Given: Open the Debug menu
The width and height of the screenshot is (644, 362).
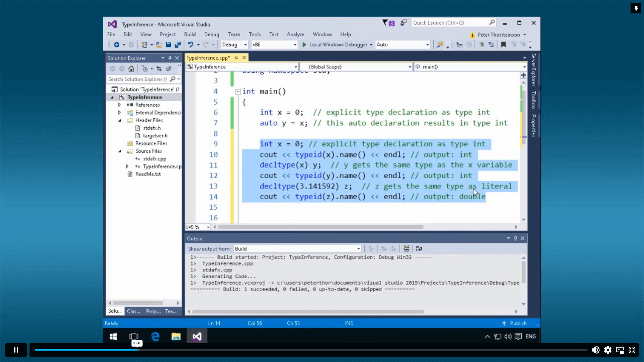Looking at the screenshot, I should [211, 34].
